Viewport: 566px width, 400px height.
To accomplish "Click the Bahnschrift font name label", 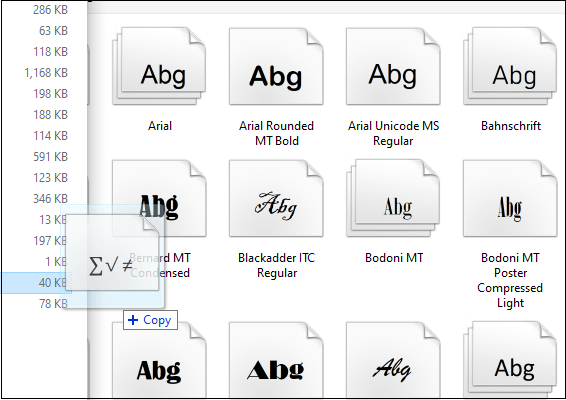I will point(511,126).
